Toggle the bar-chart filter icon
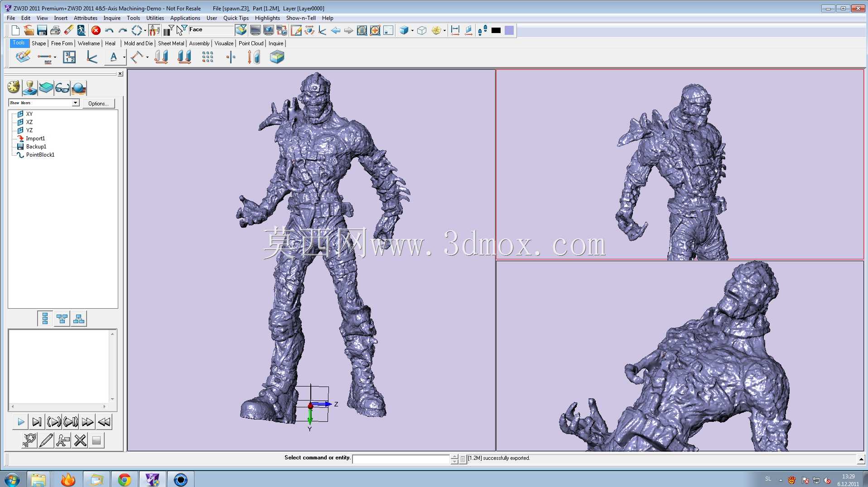Image resolution: width=868 pixels, height=487 pixels. click(169, 30)
